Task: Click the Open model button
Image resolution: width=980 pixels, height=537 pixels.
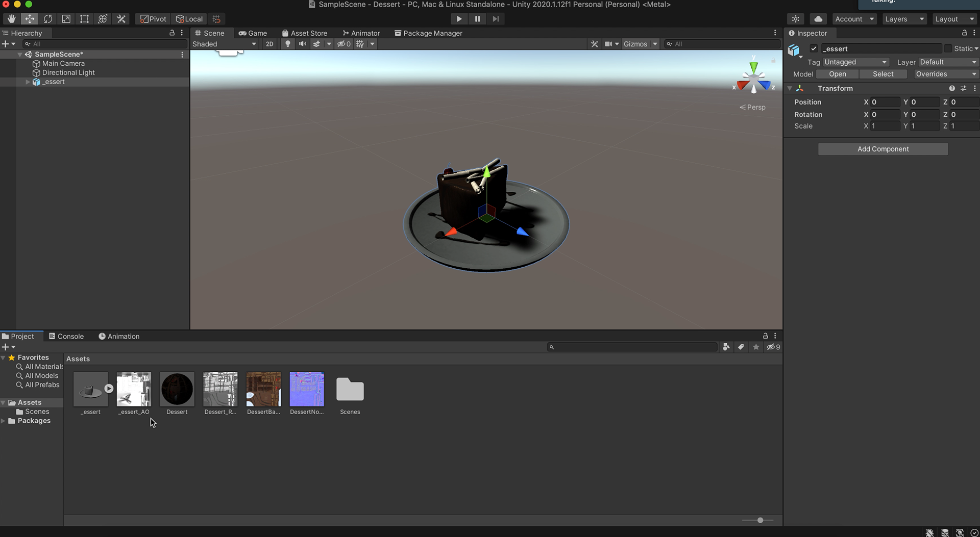Action: tap(838, 74)
